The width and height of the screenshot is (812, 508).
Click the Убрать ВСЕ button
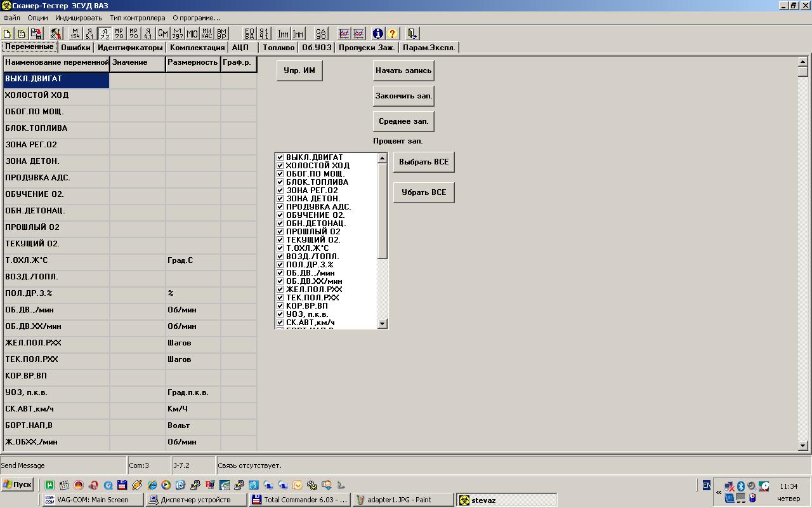423,192
